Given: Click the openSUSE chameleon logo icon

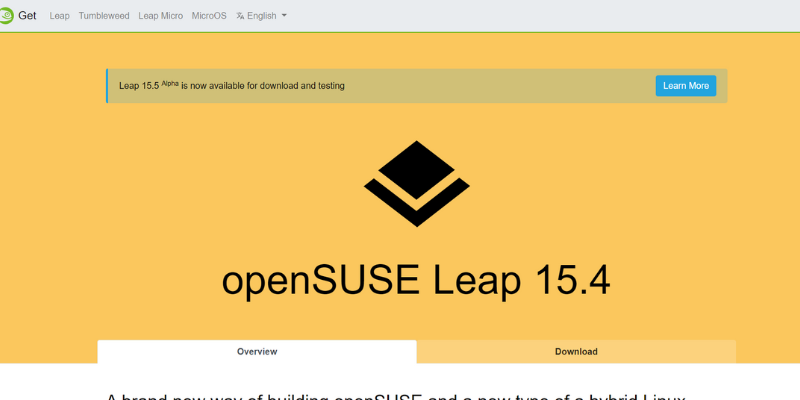Looking at the screenshot, I should click(x=6, y=16).
